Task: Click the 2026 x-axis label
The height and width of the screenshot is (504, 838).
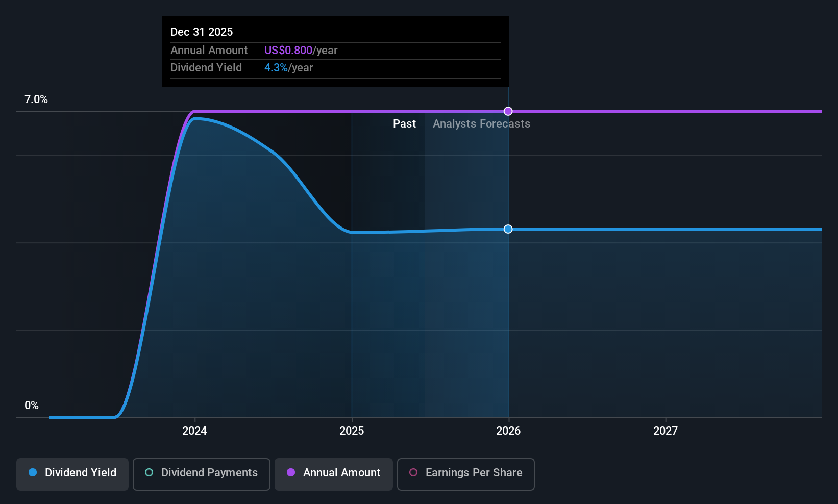Action: (508, 431)
